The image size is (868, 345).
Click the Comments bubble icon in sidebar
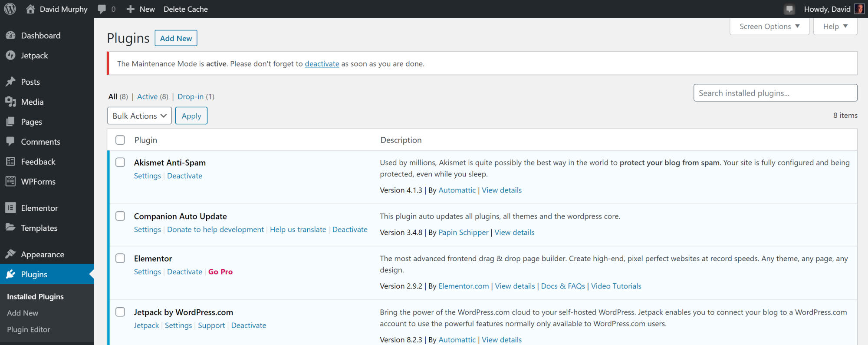[11, 142]
